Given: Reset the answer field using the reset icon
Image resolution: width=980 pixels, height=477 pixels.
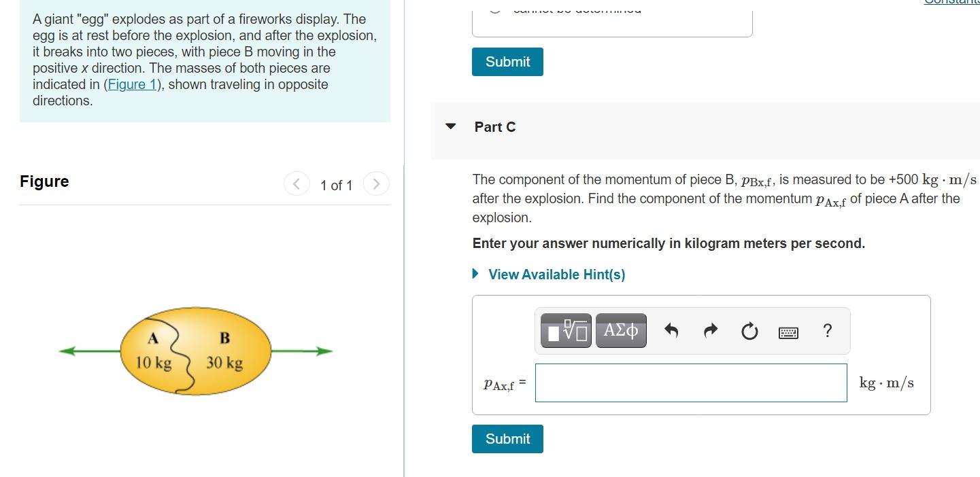Looking at the screenshot, I should click(749, 331).
